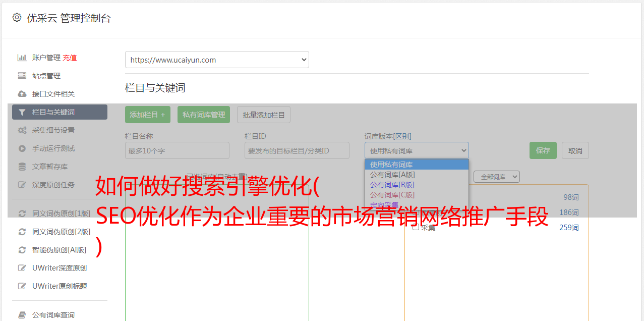The height and width of the screenshot is (321, 644).
Task: Open 账户管理 in the sidebar
Action: [x=46, y=58]
